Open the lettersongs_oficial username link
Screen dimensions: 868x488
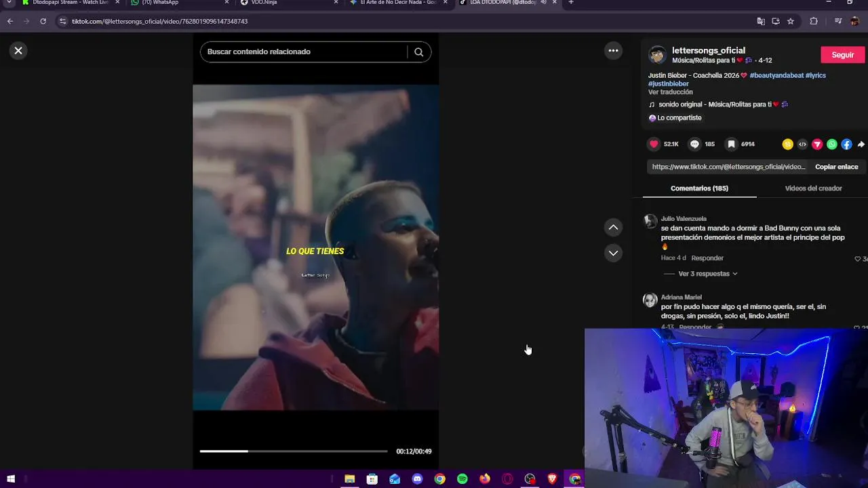(708, 51)
